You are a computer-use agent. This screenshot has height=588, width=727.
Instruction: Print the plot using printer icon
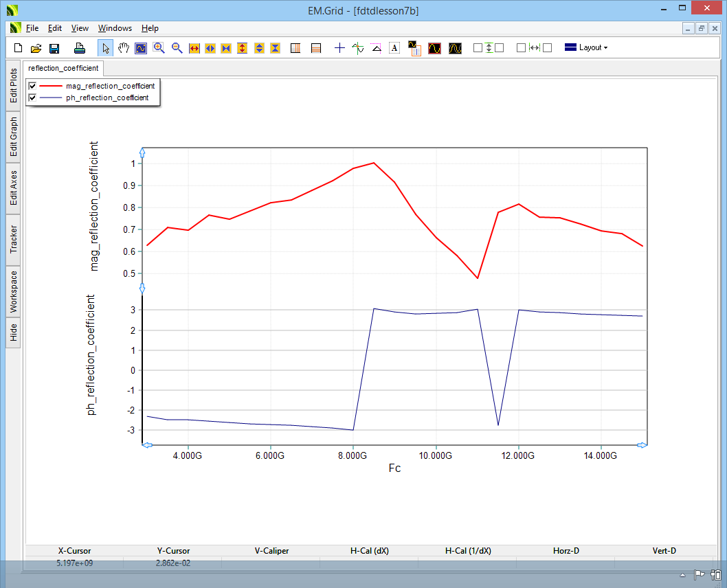80,48
